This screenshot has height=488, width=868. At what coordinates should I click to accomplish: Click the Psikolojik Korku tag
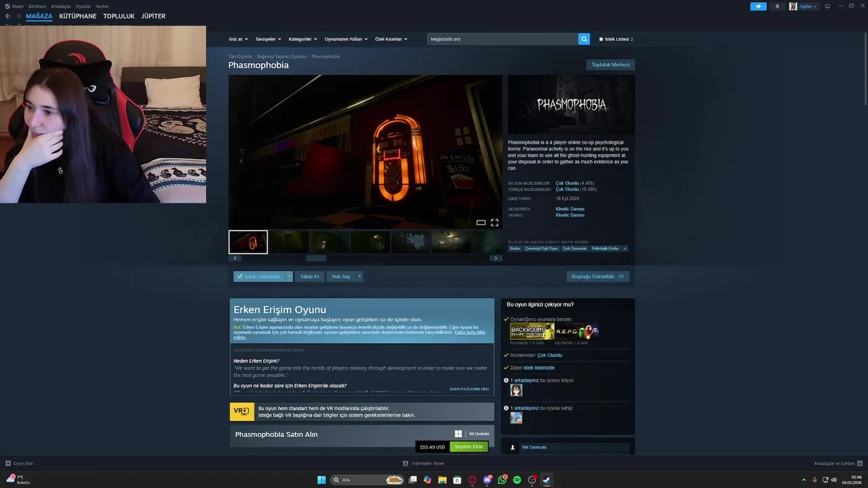[605, 249]
